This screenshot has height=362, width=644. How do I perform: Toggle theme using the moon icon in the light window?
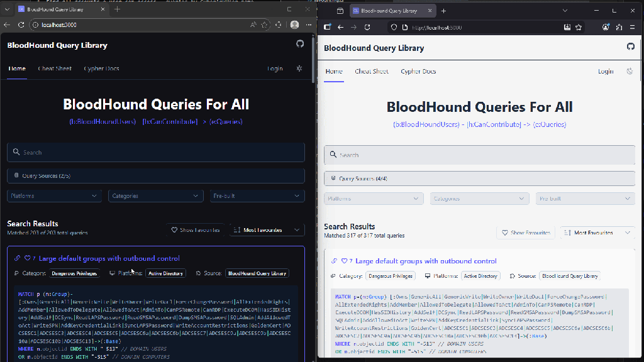pos(630,71)
